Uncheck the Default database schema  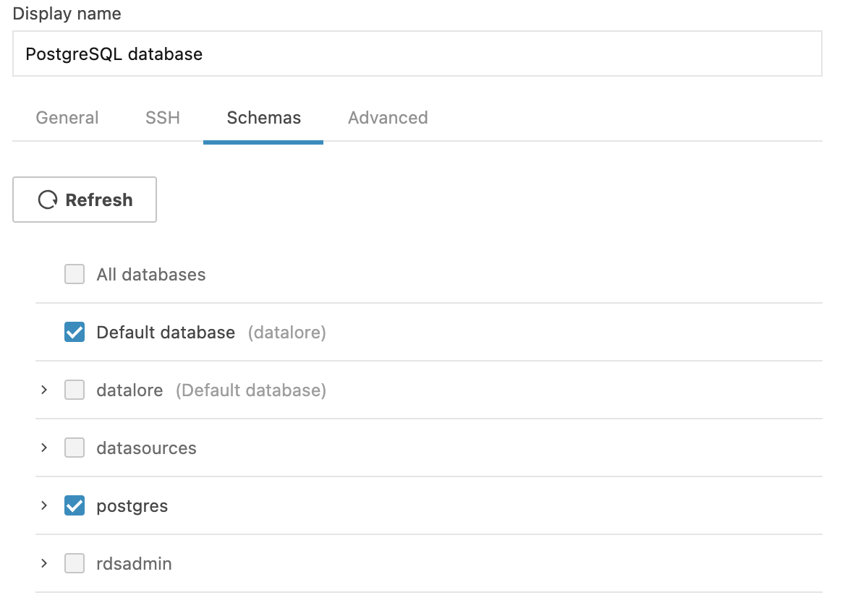[74, 332]
